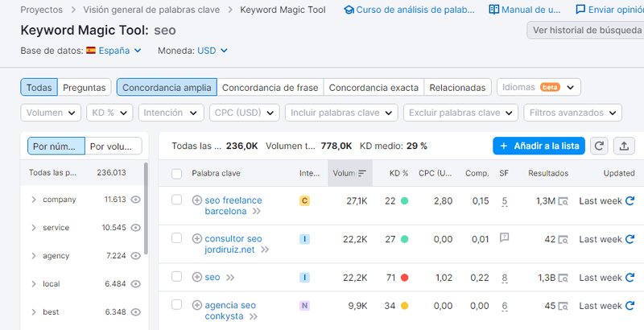Toggle eye icon for the 'local' group

click(135, 283)
